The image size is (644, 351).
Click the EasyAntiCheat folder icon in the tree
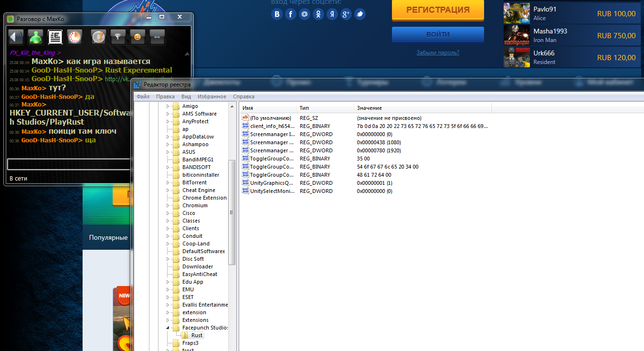(176, 274)
